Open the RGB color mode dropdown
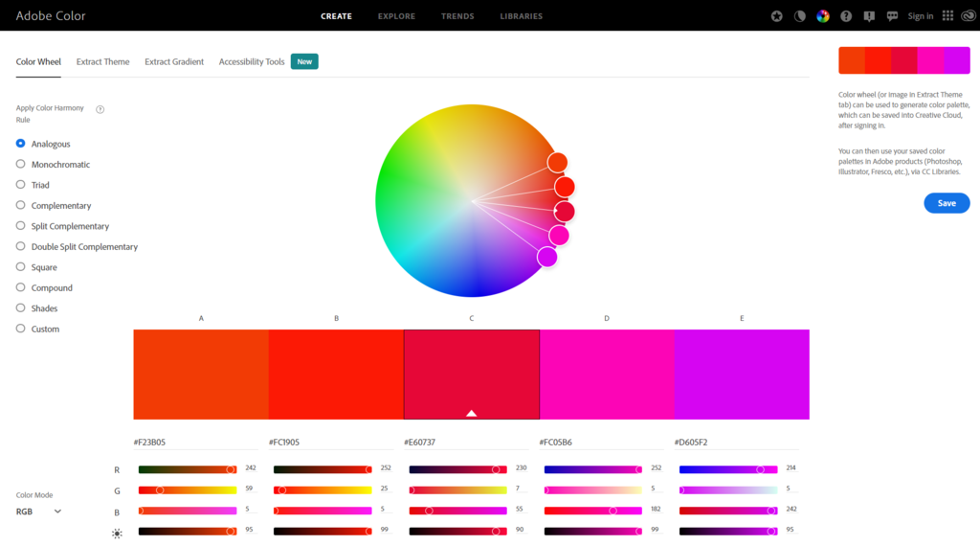980x546 pixels. click(38, 512)
